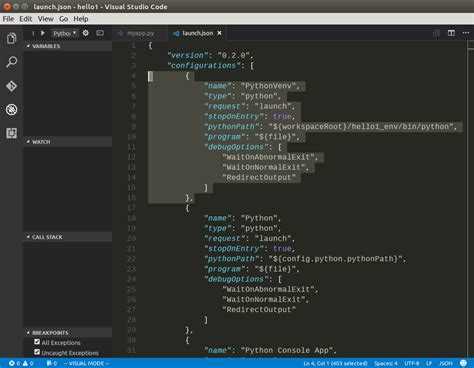Viewport: 474px width, 368px height.
Task: Open the Source Control git view
Action: pos(11,86)
